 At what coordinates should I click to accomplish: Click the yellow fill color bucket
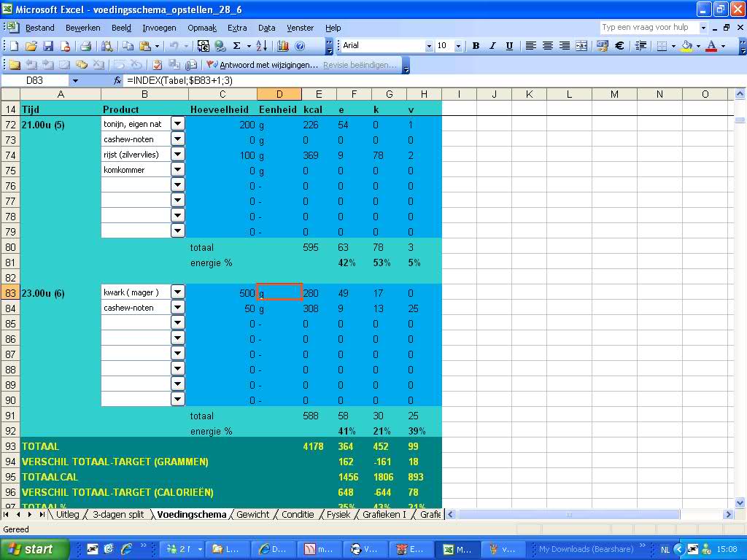coord(686,46)
